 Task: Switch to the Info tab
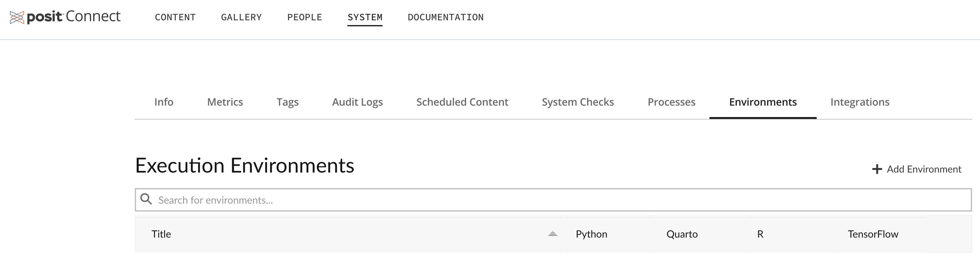pyautogui.click(x=164, y=102)
